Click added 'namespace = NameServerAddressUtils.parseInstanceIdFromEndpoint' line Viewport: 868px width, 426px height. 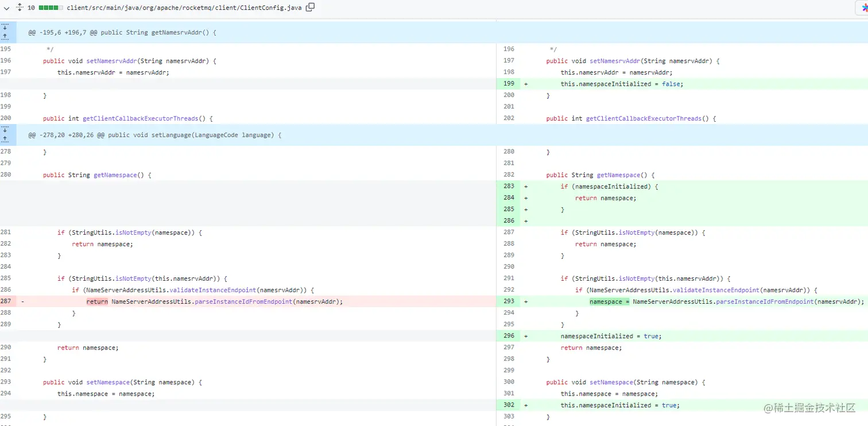727,301
